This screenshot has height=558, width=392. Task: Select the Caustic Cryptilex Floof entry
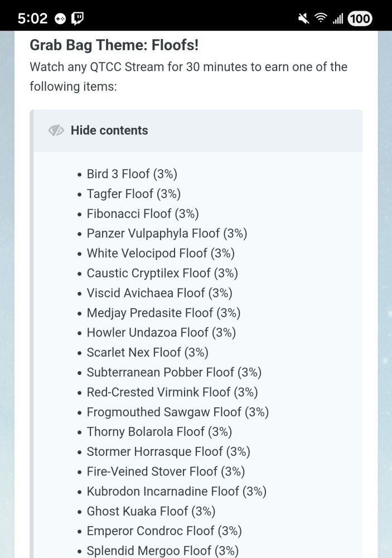tap(162, 273)
